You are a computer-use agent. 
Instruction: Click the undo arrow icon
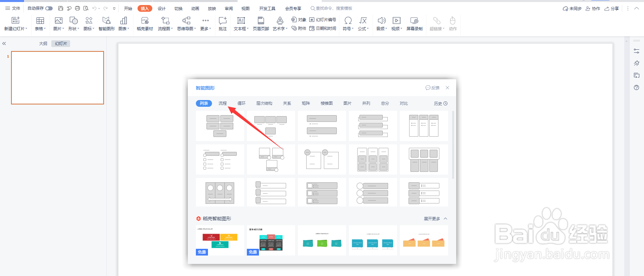[x=95, y=8]
